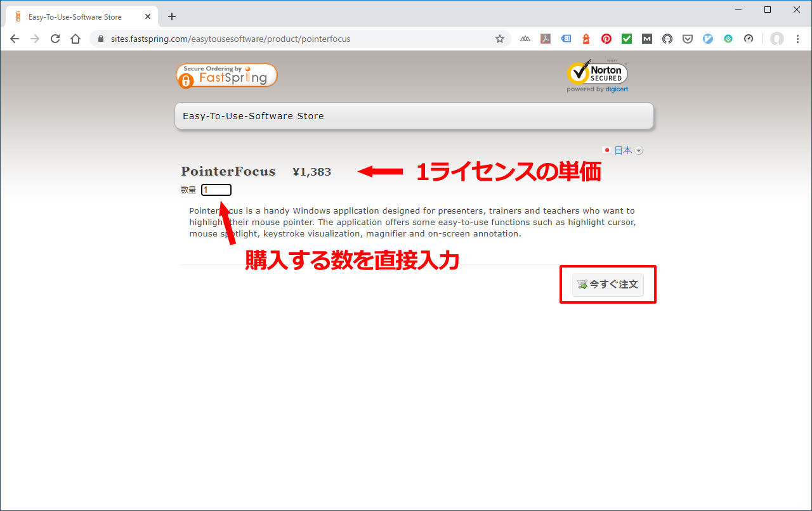Open the Chrome profile avatar
812x511 pixels.
(x=777, y=39)
